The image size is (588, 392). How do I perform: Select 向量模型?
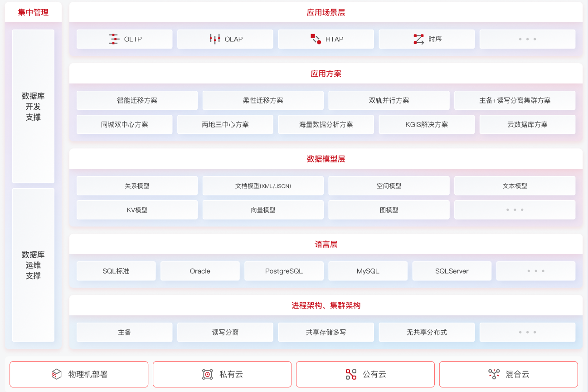(263, 210)
